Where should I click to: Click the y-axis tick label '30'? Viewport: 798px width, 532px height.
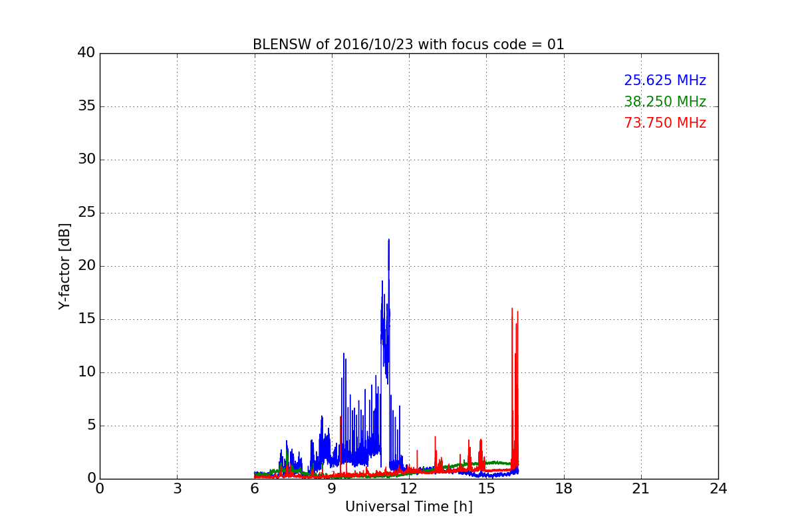(x=86, y=160)
